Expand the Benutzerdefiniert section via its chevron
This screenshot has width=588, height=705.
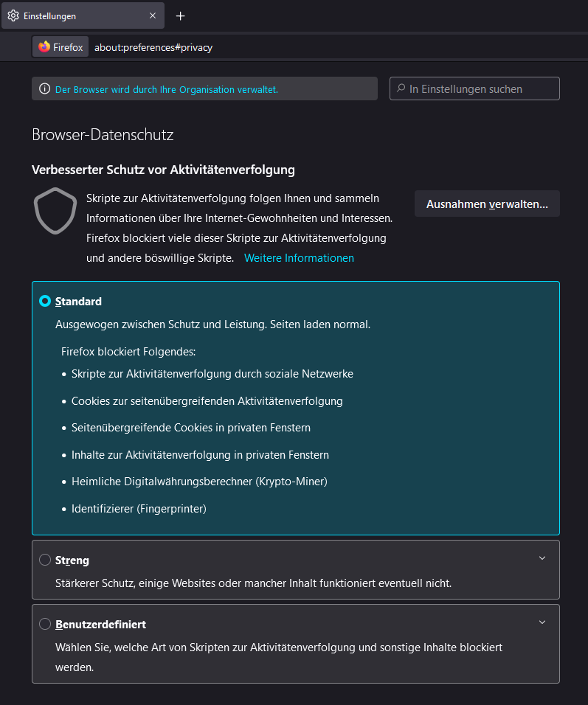pos(542,622)
